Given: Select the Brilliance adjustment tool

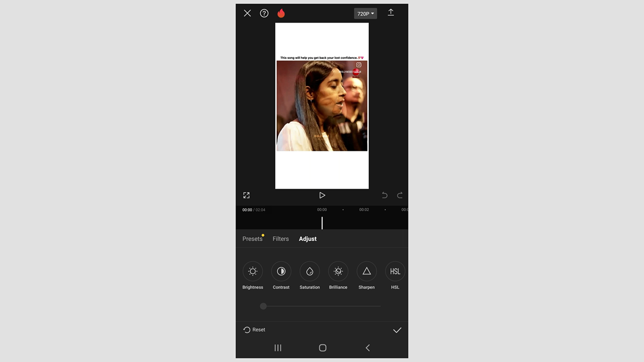Looking at the screenshot, I should coord(338,271).
